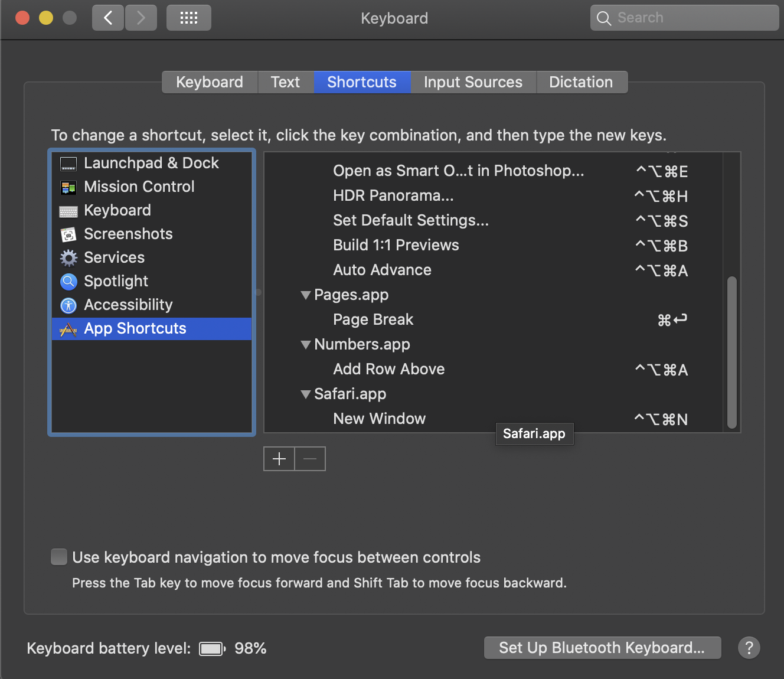Show all preferences grid button
Image resolution: width=784 pixels, height=679 pixels.
point(189,18)
